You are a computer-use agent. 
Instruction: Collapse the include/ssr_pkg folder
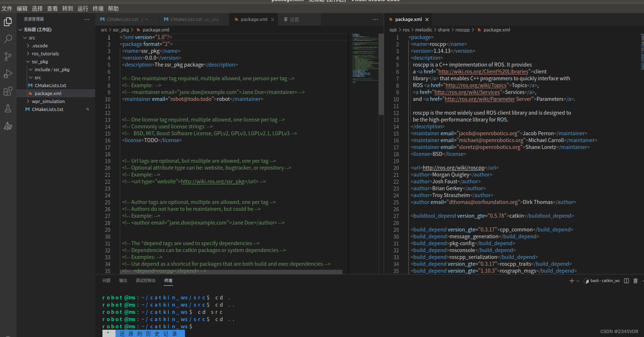[x=31, y=69]
